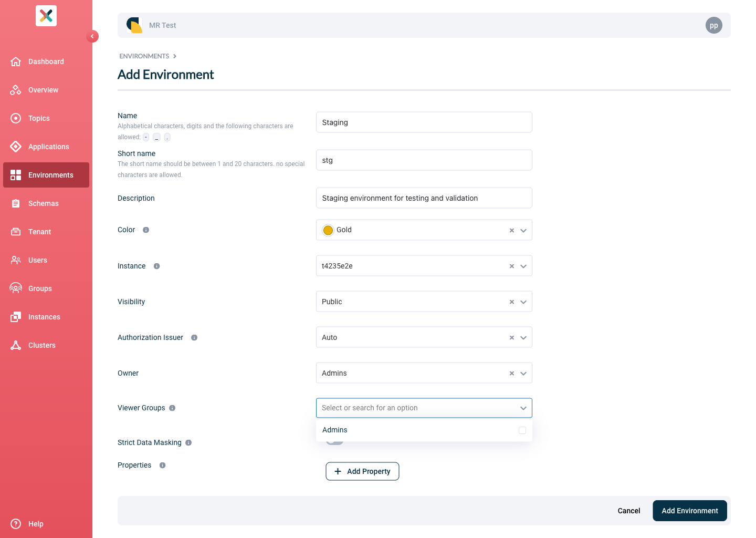This screenshot has height=538, width=756.
Task: Collapse the sidebar with the arrow button
Action: tap(92, 36)
